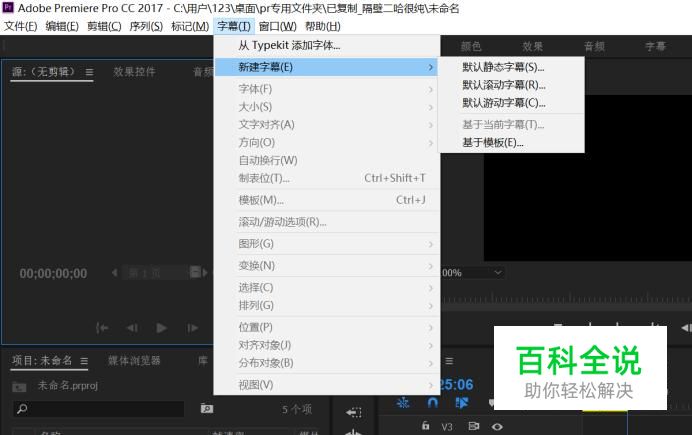Expand the 视图(V) submenu
The image size is (692, 435).
pyautogui.click(x=327, y=385)
